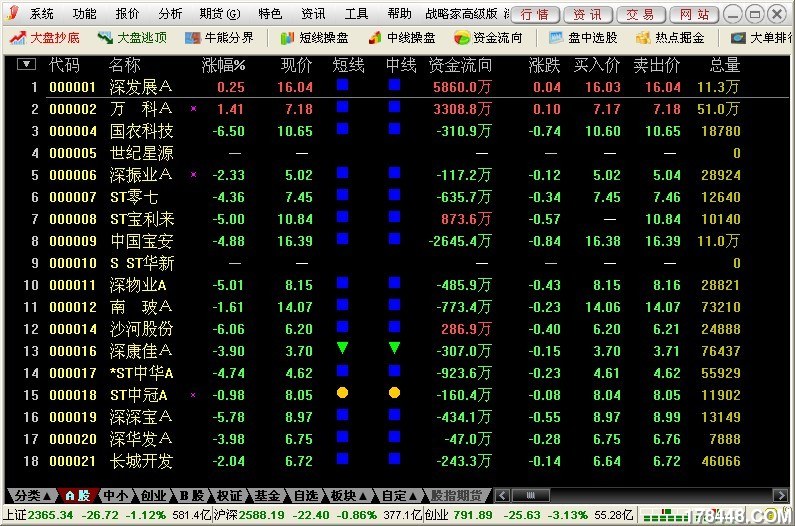The image size is (795, 526).
Task: Open the 报价 menu
Action: tap(127, 14)
